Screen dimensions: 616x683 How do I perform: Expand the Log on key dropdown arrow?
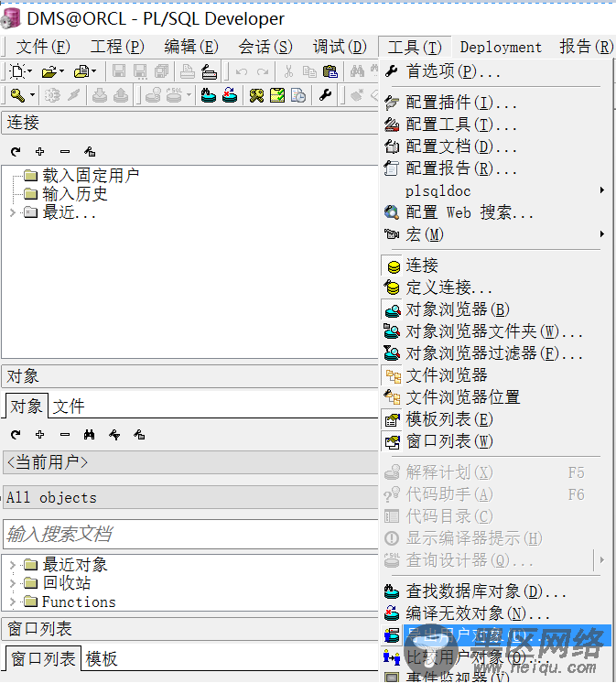coord(32,95)
